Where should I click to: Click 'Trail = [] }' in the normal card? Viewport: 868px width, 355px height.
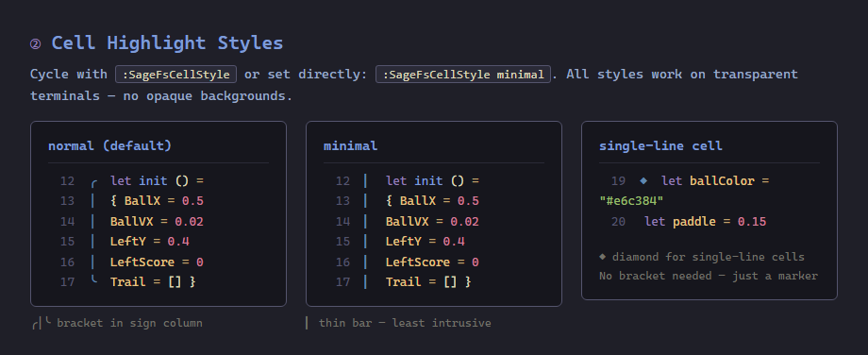[153, 282]
